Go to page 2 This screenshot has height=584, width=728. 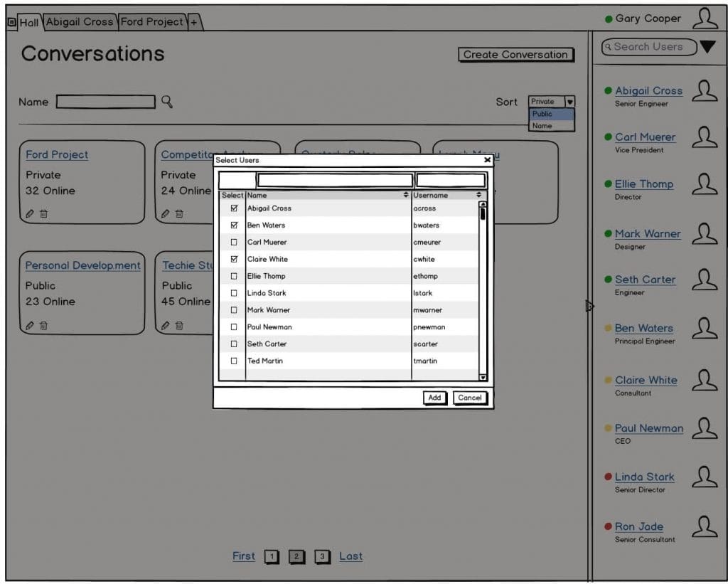[296, 556]
